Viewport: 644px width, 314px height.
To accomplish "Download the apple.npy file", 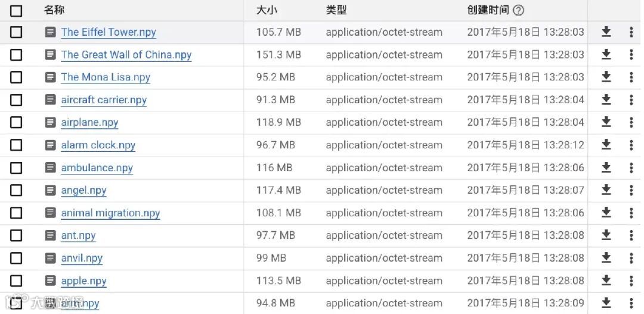I will (606, 281).
